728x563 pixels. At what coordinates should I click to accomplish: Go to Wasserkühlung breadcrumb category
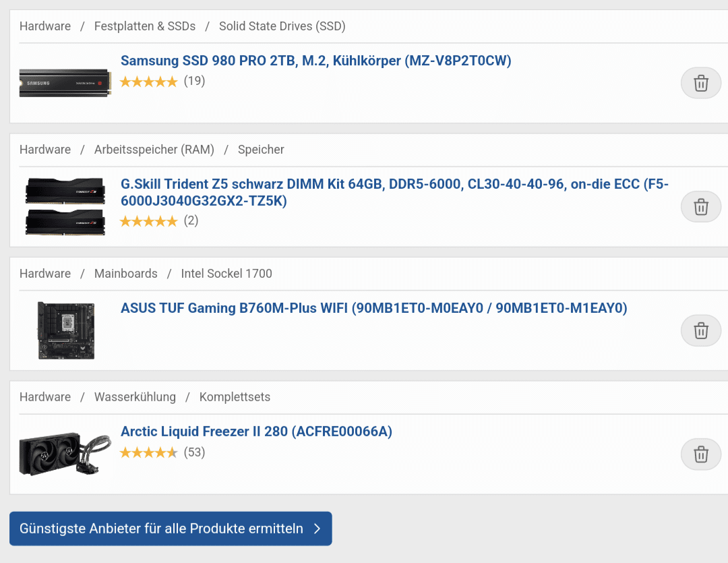(x=135, y=397)
